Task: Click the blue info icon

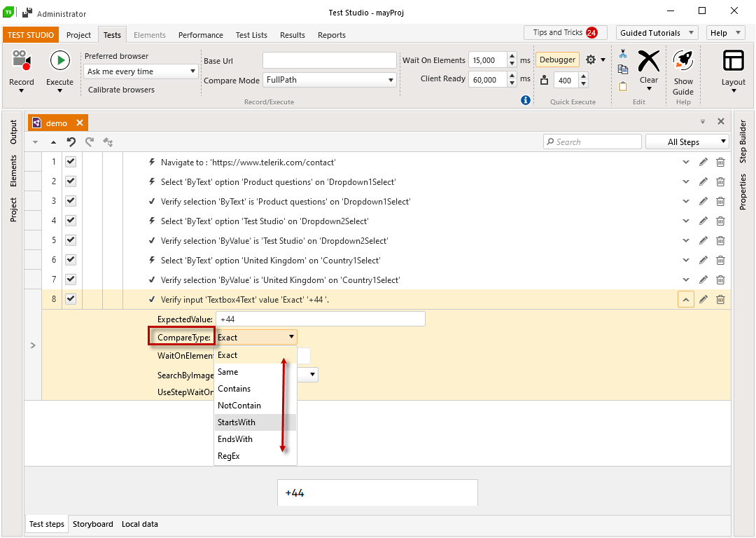Action: (526, 100)
